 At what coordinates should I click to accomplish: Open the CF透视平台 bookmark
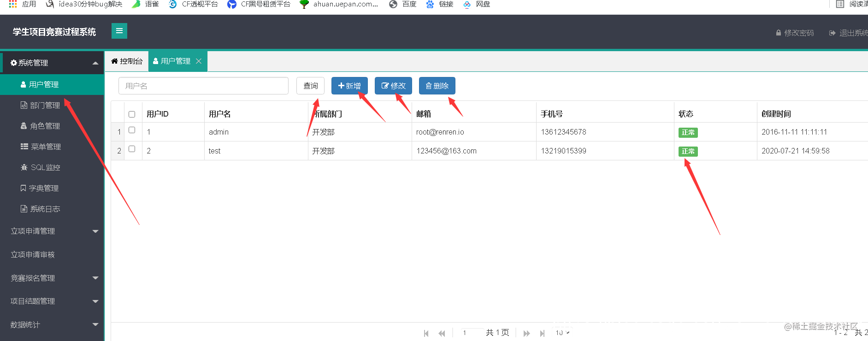coord(193,4)
